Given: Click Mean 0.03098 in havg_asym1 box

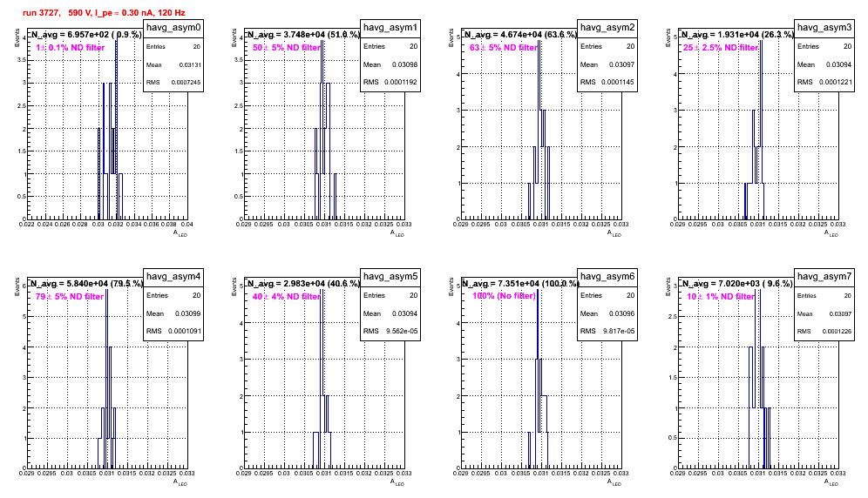Looking at the screenshot, I should pos(390,64).
